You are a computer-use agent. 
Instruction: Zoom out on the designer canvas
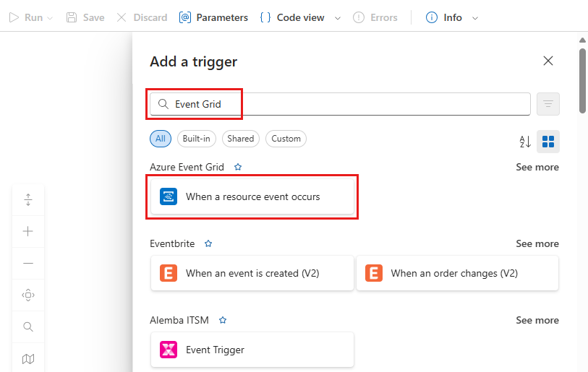[x=28, y=263]
